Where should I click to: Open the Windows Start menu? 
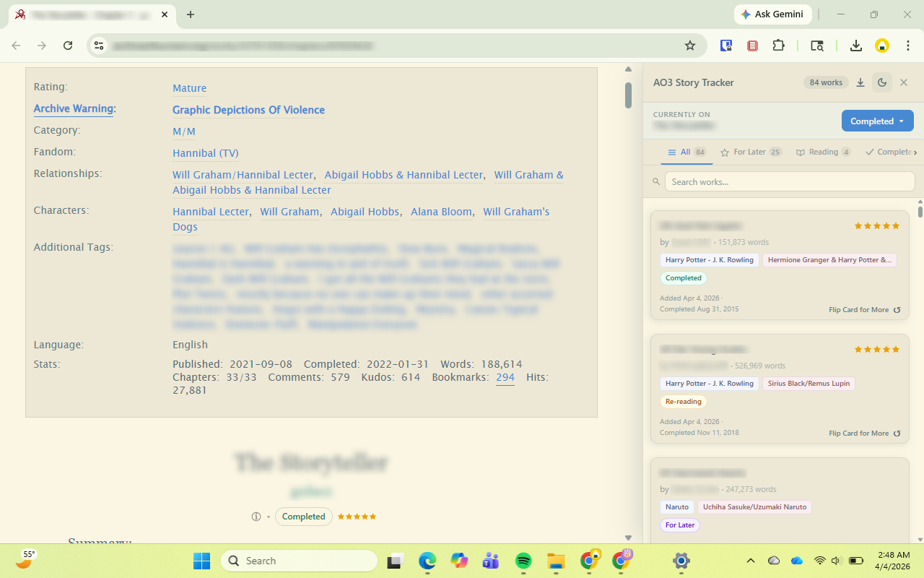[202, 561]
